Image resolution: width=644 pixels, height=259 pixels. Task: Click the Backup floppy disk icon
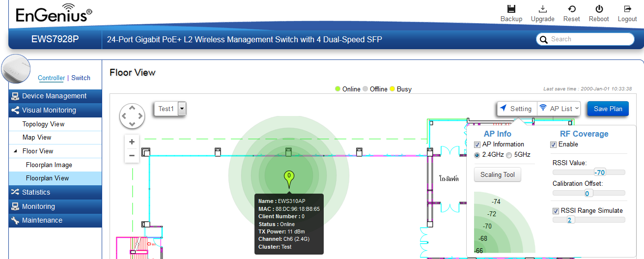tap(511, 9)
